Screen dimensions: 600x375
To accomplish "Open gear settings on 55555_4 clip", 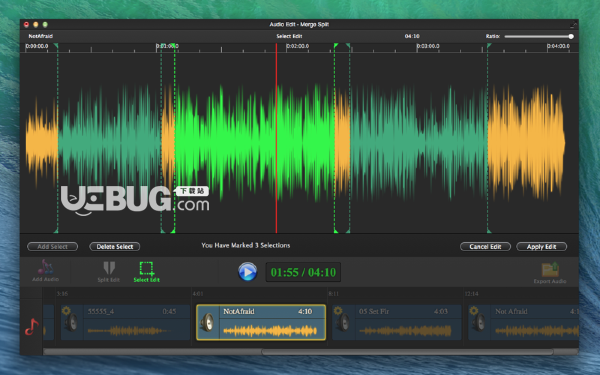I will coord(66,310).
